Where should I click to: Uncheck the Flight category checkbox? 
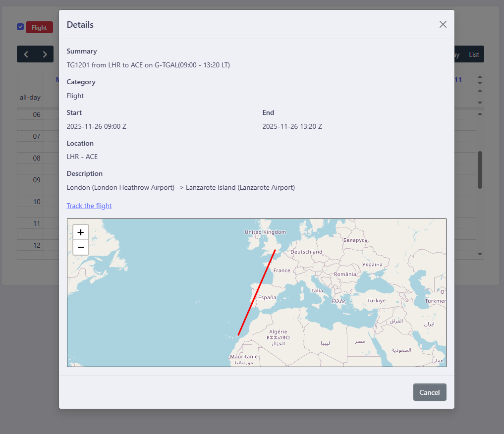click(20, 27)
